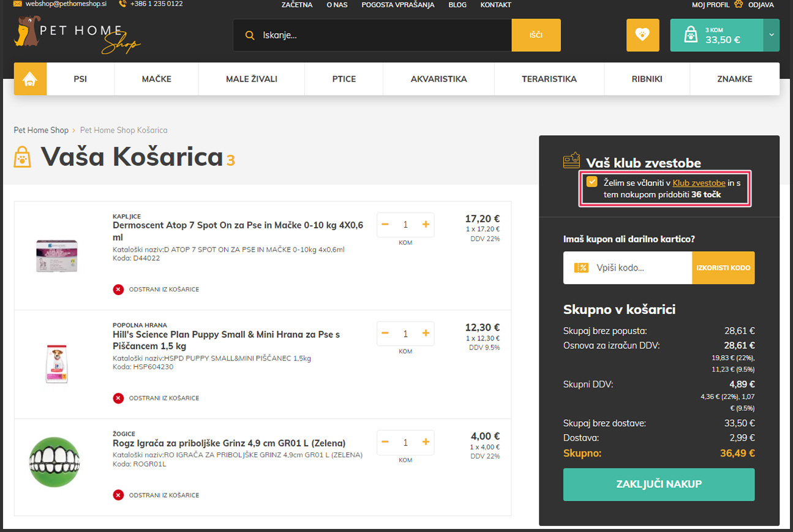793x532 pixels.
Task: Open MOJ PROFIL
Action: (710, 5)
